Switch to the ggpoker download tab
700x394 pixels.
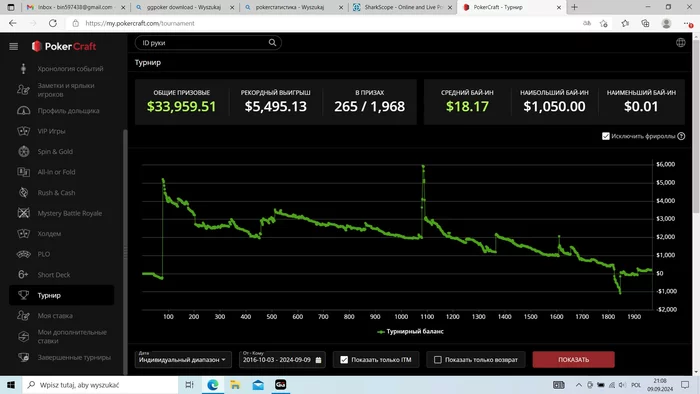[184, 7]
